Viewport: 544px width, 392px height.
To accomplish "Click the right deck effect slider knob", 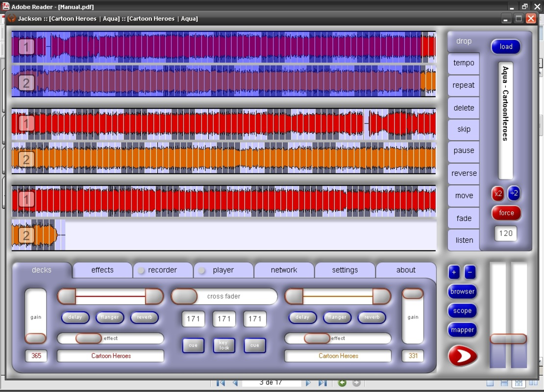I will click(x=317, y=338).
